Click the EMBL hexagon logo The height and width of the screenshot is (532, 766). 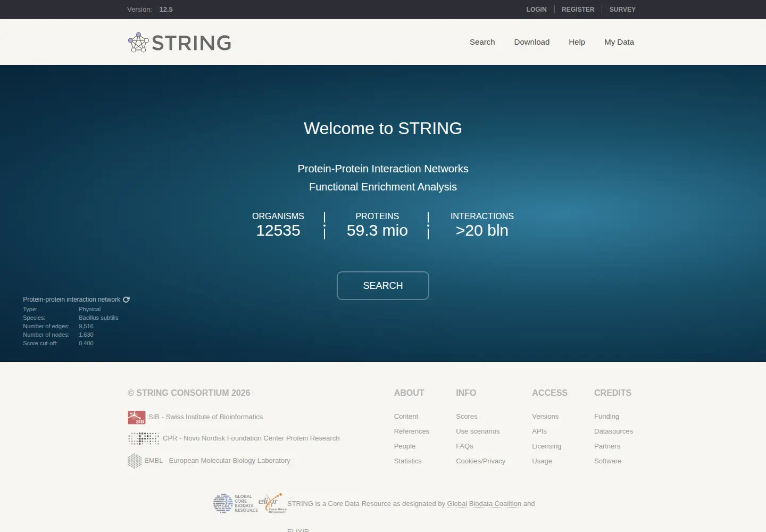tap(135, 461)
